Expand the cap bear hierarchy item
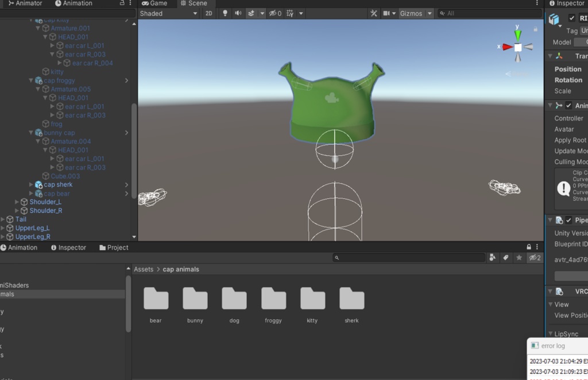 (x=31, y=193)
